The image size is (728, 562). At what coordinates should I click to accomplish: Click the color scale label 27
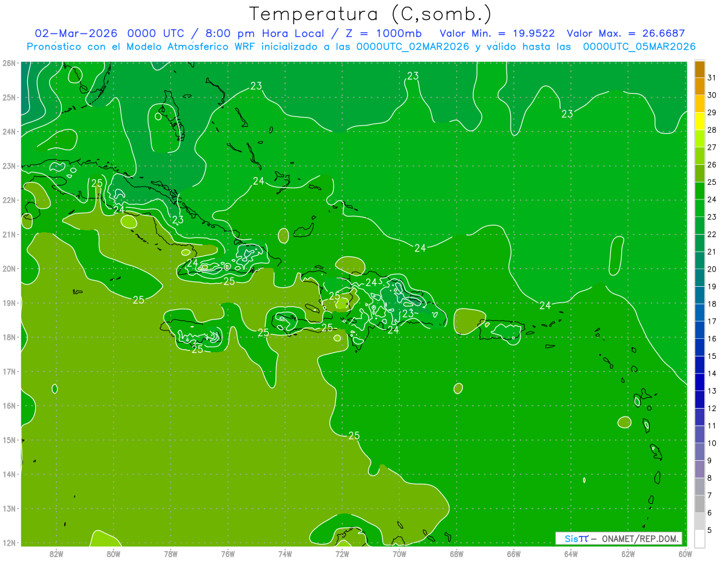coord(712,147)
